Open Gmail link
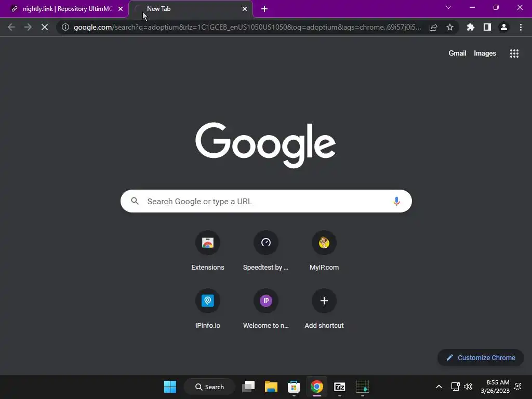532x399 pixels. coord(457,54)
